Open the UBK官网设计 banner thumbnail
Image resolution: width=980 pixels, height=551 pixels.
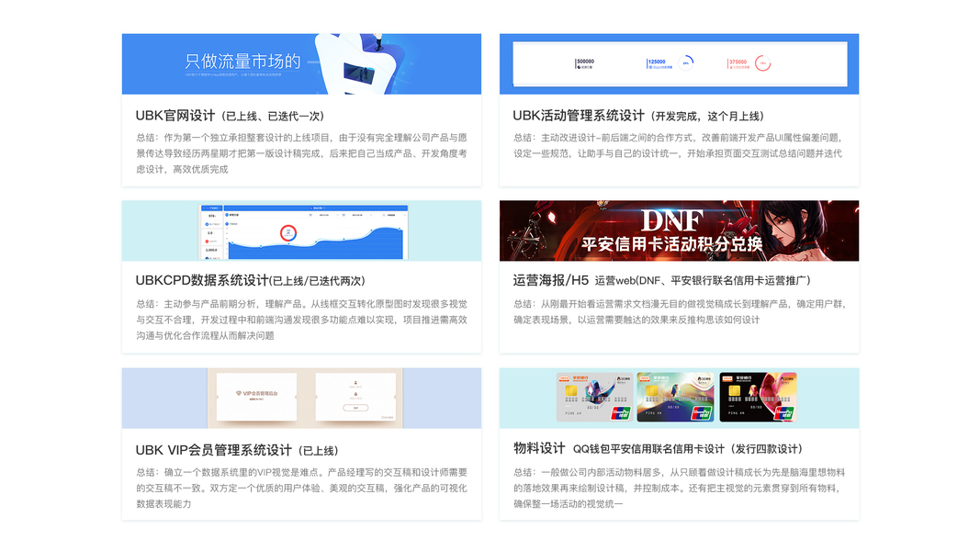coord(301,63)
